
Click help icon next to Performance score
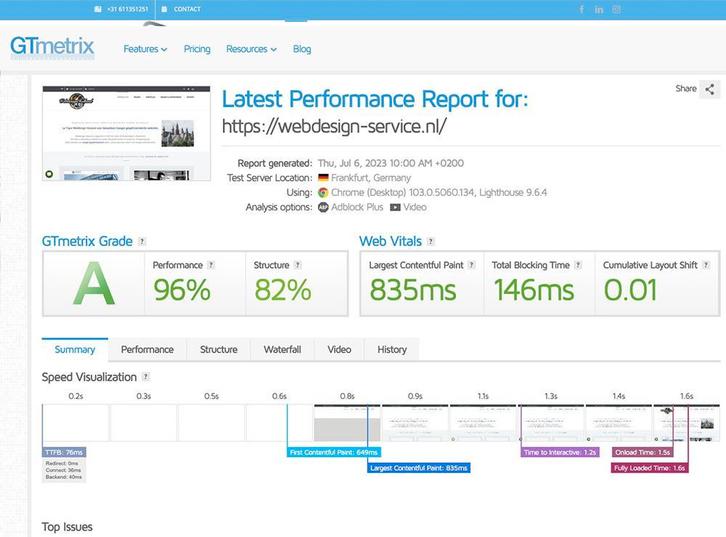click(x=211, y=265)
